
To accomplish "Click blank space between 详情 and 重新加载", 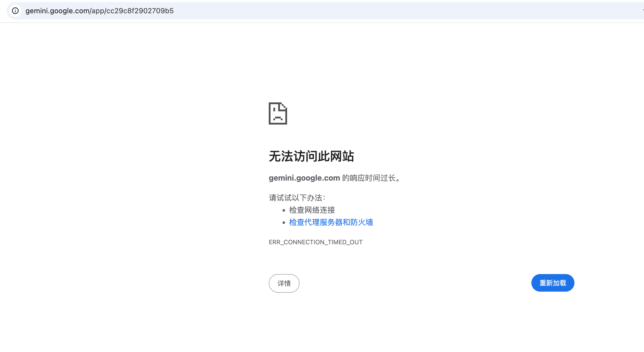I will pos(415,283).
